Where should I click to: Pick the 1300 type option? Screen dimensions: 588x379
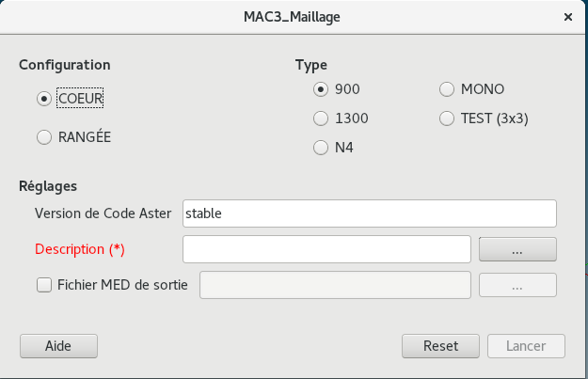[321, 118]
